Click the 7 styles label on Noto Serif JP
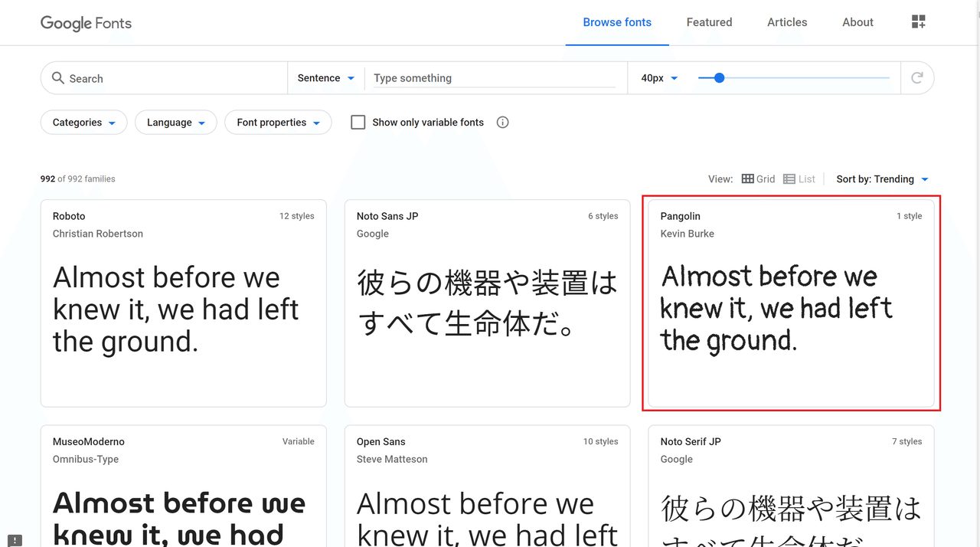 tap(907, 442)
